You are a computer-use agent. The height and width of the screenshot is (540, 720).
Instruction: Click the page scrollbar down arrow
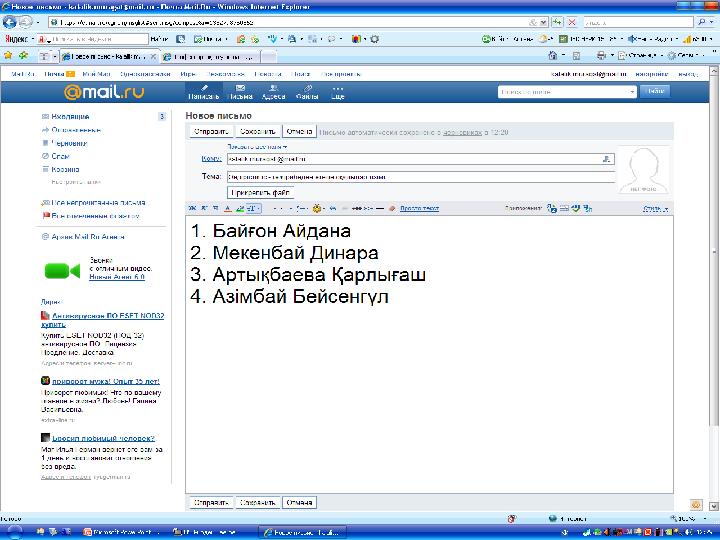click(x=714, y=506)
